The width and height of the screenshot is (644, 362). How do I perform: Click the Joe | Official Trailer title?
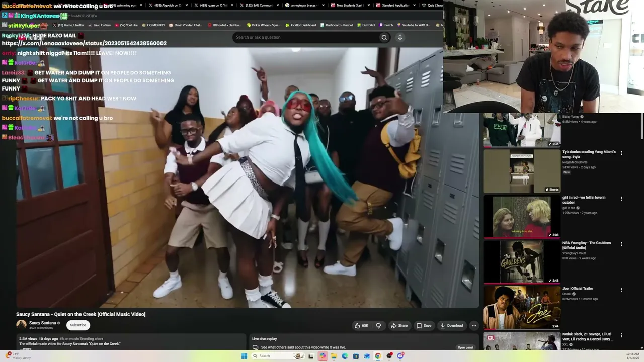coord(578,289)
